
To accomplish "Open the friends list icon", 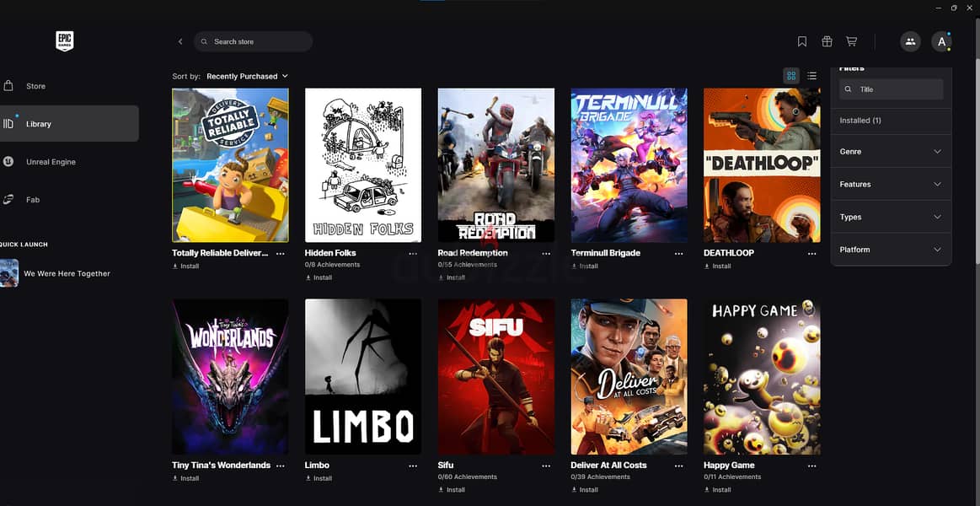I will (x=910, y=41).
